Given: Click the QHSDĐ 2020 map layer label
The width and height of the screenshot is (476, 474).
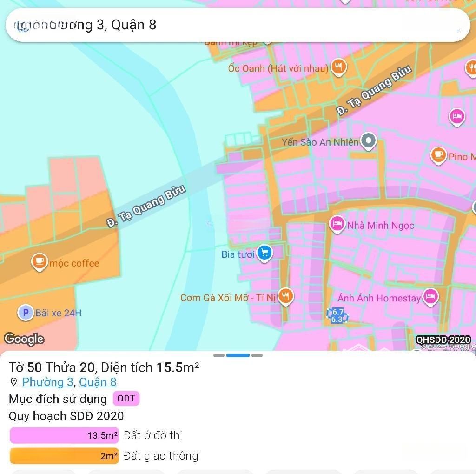Looking at the screenshot, I should [443, 340].
